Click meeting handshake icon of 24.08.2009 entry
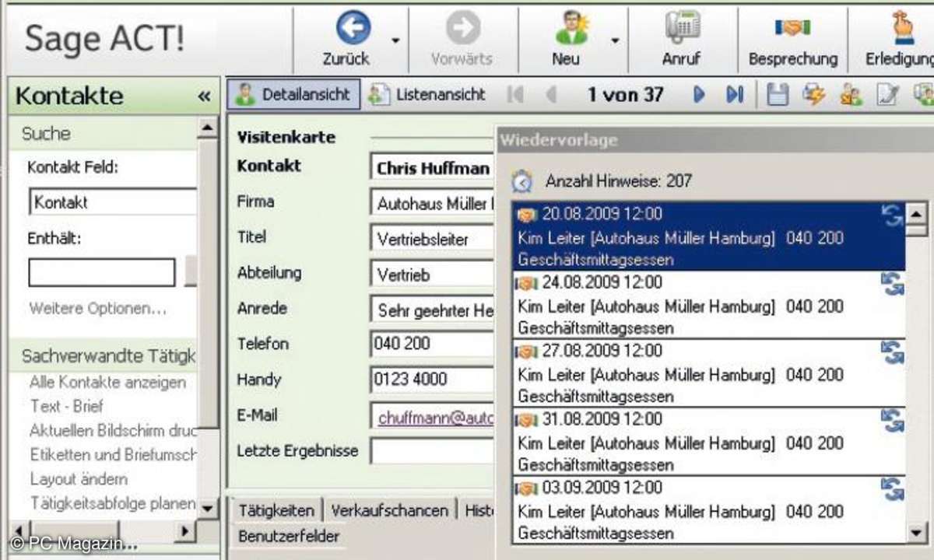 [527, 283]
